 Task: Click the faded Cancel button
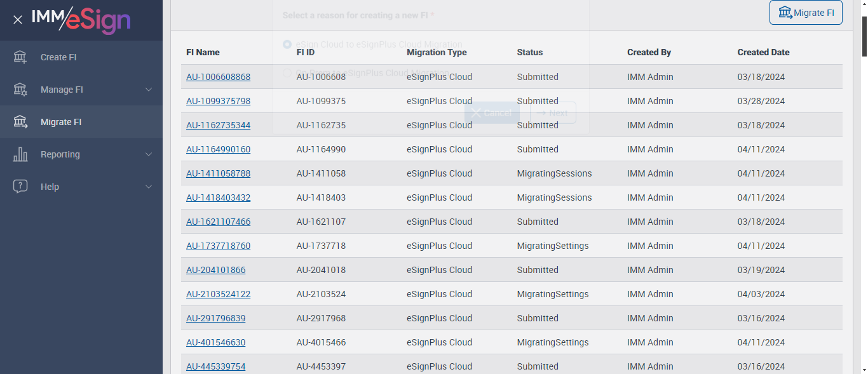pos(492,113)
